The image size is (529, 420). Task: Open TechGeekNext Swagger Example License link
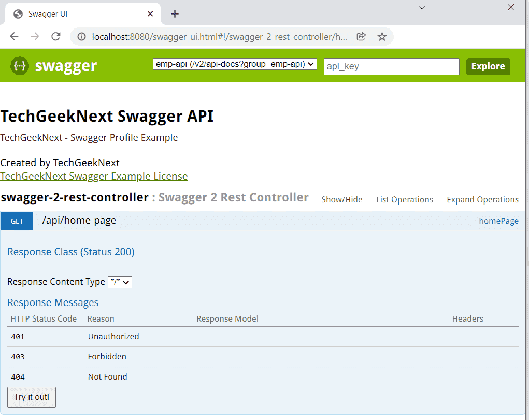pos(94,177)
